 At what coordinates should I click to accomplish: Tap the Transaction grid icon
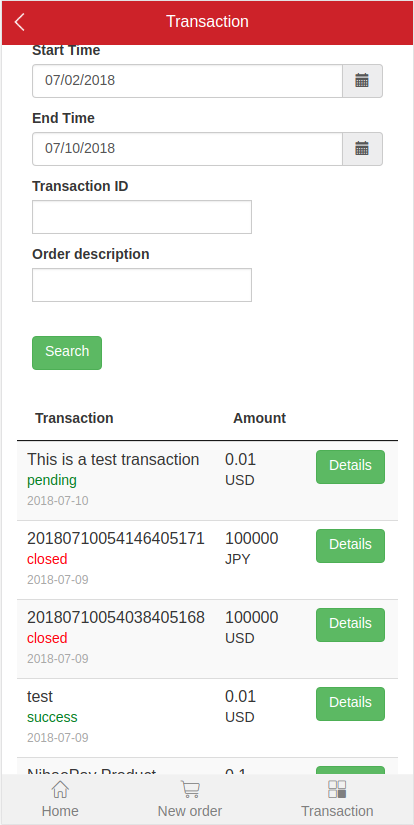[337, 789]
